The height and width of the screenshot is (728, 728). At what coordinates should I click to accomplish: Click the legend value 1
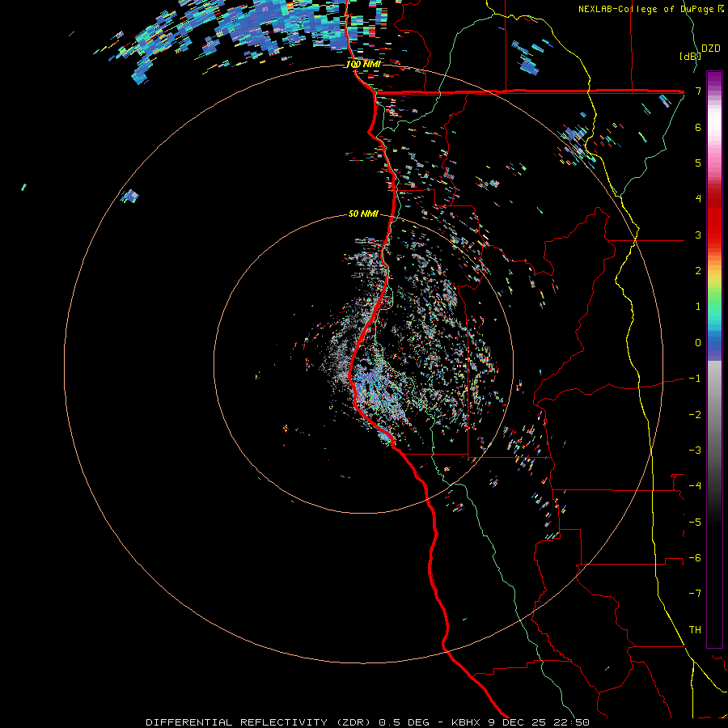pyautogui.click(x=698, y=307)
